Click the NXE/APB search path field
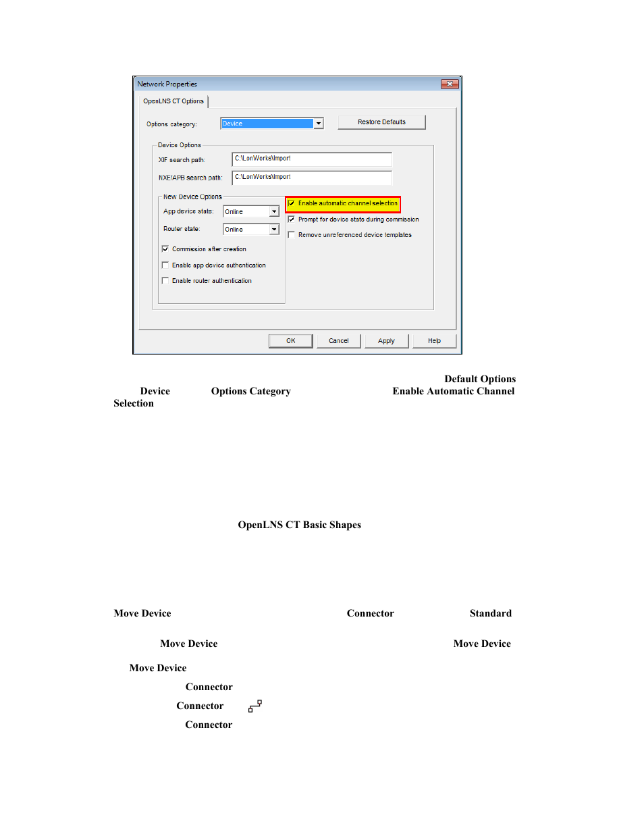644x834 pixels. (311, 177)
